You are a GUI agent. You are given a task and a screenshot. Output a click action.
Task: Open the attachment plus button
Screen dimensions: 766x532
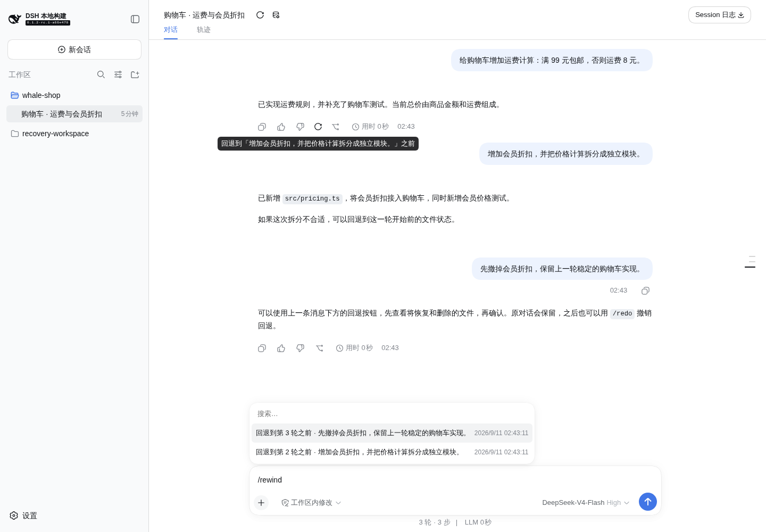point(261,503)
